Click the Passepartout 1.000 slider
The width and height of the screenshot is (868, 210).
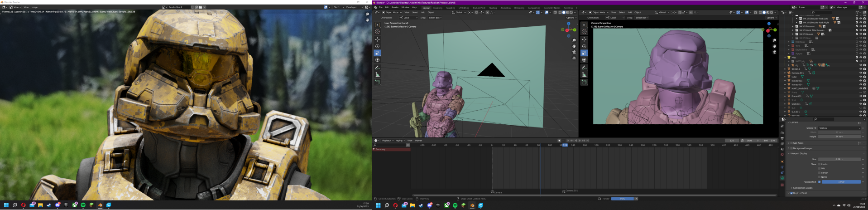[841, 182]
